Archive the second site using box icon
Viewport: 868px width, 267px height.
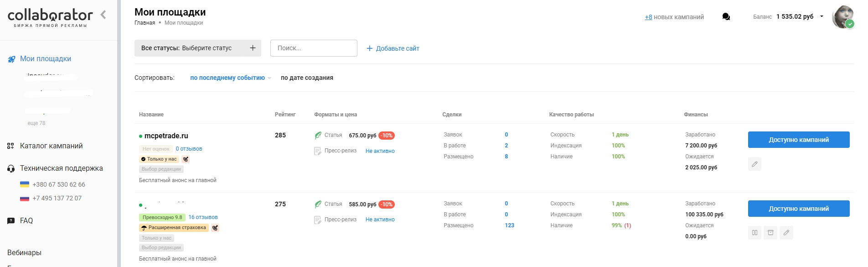(x=770, y=233)
